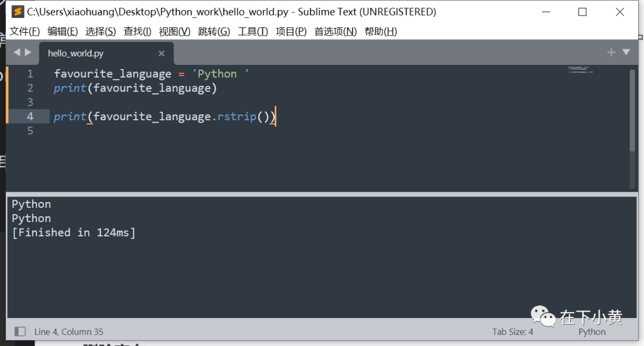
Task: Close the Sublime Text window
Action: tap(620, 12)
